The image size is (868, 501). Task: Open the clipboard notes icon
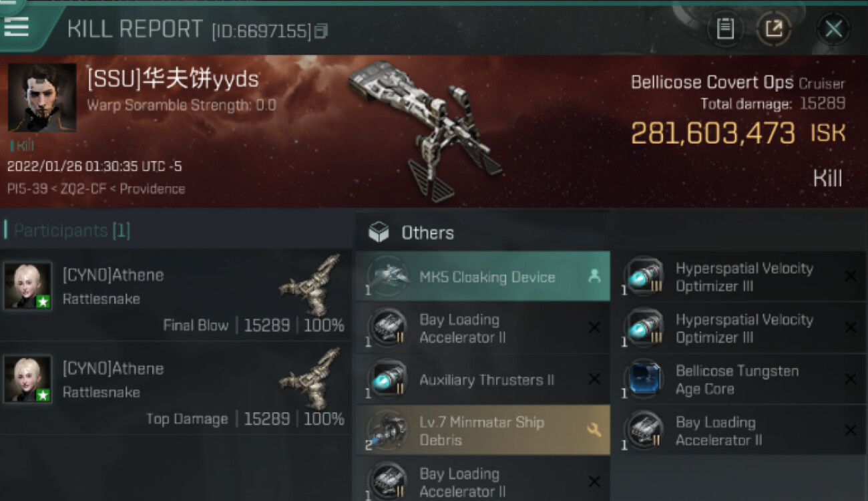[726, 29]
